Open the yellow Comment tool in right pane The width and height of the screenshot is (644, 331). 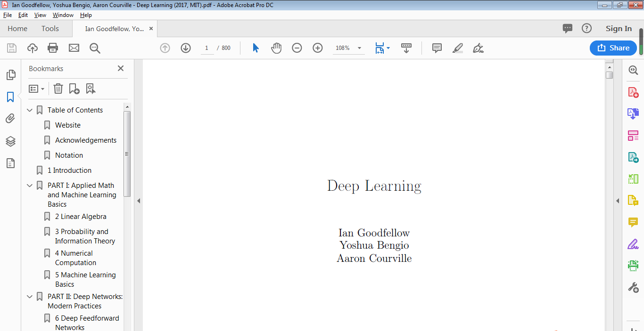pyautogui.click(x=633, y=222)
